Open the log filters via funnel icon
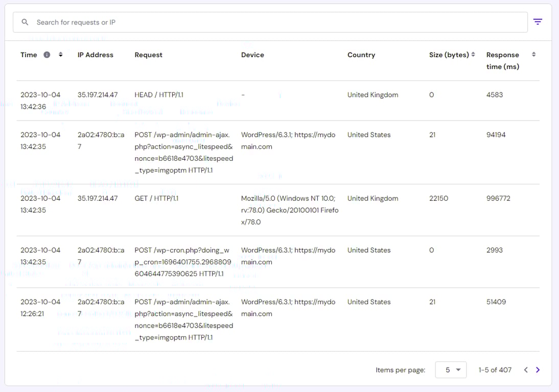The height and width of the screenshot is (392, 559). click(538, 21)
